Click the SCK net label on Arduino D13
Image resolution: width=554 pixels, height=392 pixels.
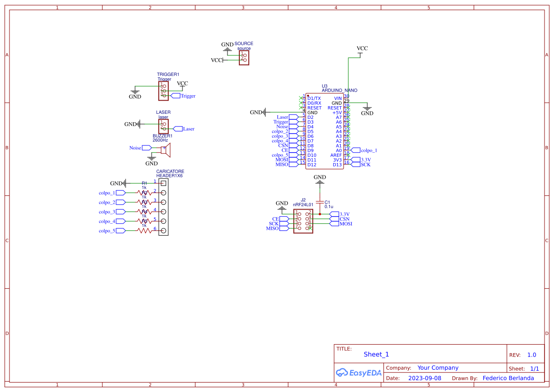[x=365, y=164]
